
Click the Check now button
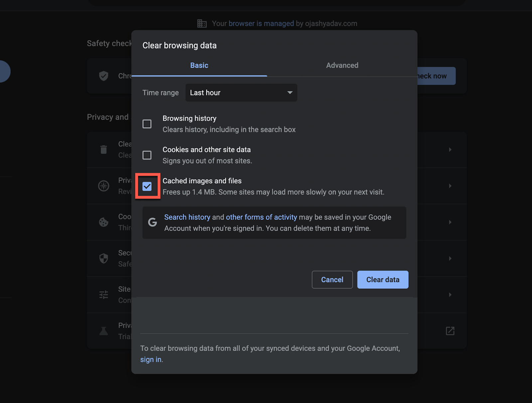click(436, 76)
